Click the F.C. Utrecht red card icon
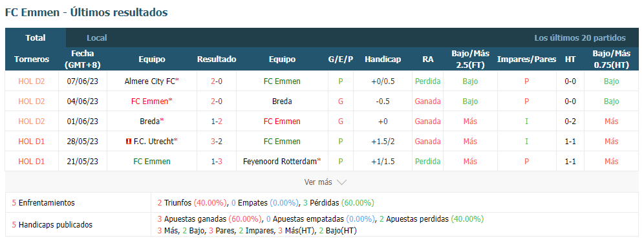644x245 pixels. [128, 141]
